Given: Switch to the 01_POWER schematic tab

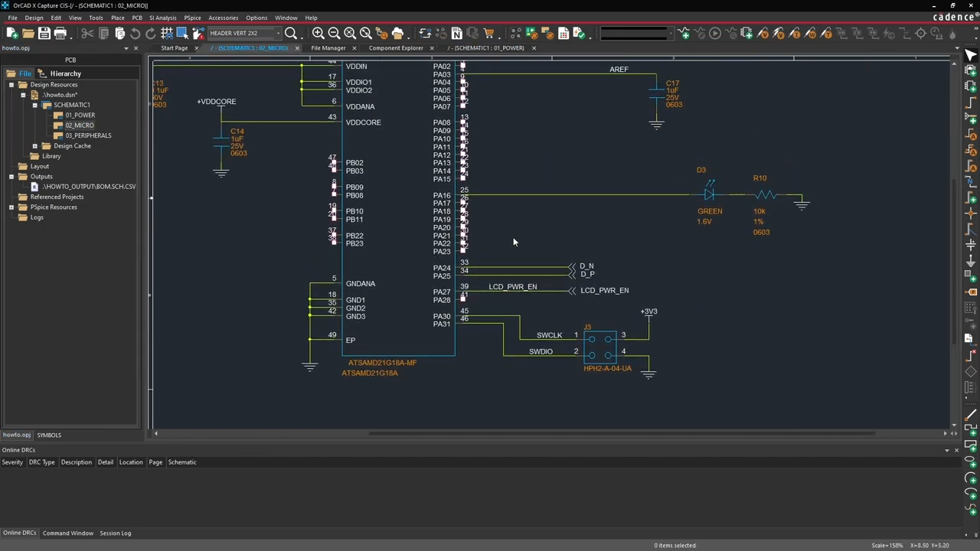Looking at the screenshot, I should (487, 47).
